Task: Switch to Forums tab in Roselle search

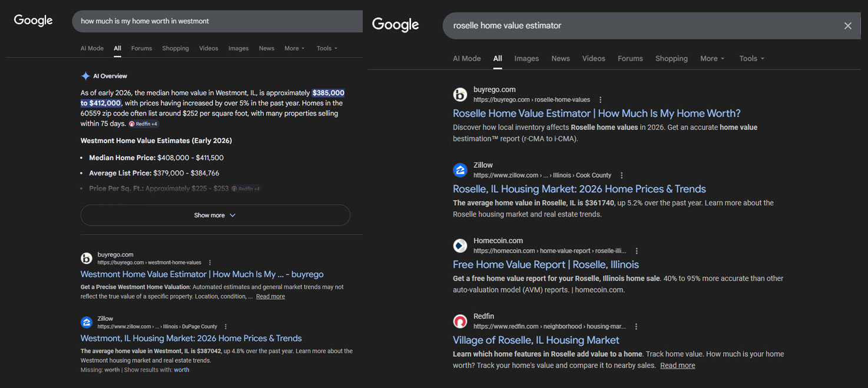Action: click(x=630, y=59)
